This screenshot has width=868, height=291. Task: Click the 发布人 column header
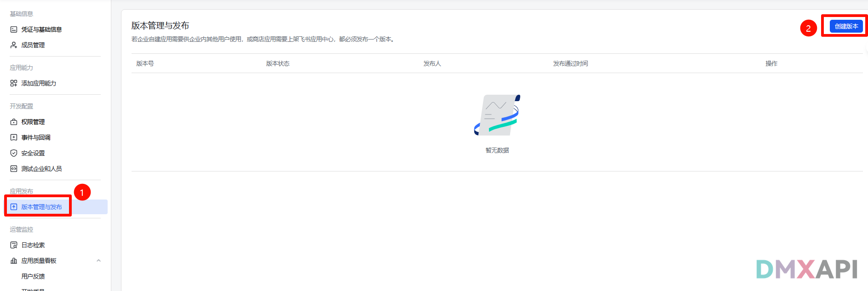coord(432,63)
